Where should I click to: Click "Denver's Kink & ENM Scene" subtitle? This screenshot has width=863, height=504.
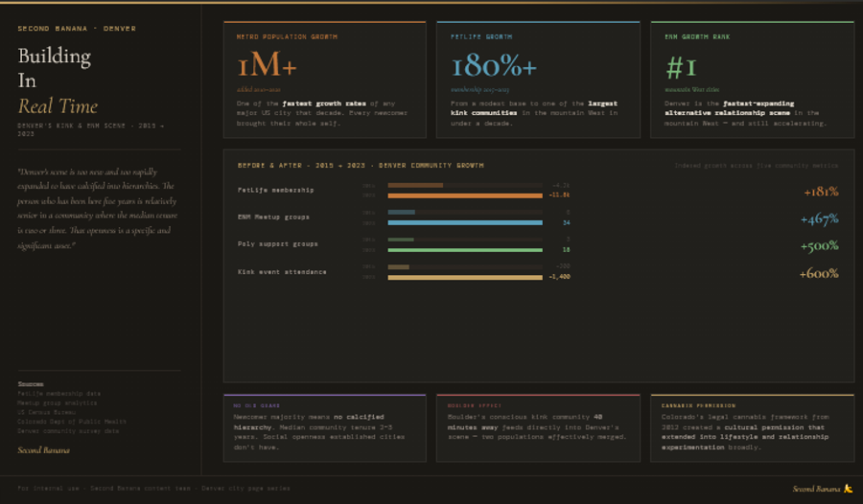click(x=91, y=129)
